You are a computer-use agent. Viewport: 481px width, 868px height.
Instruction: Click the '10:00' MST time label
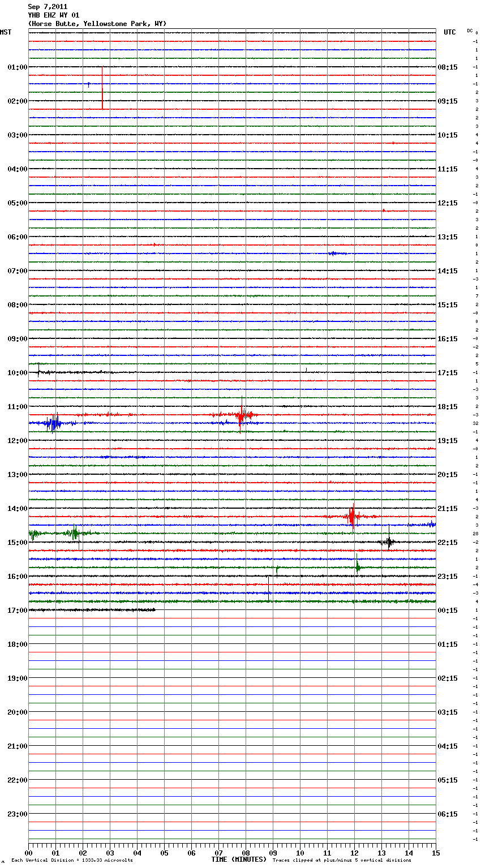click(x=18, y=373)
